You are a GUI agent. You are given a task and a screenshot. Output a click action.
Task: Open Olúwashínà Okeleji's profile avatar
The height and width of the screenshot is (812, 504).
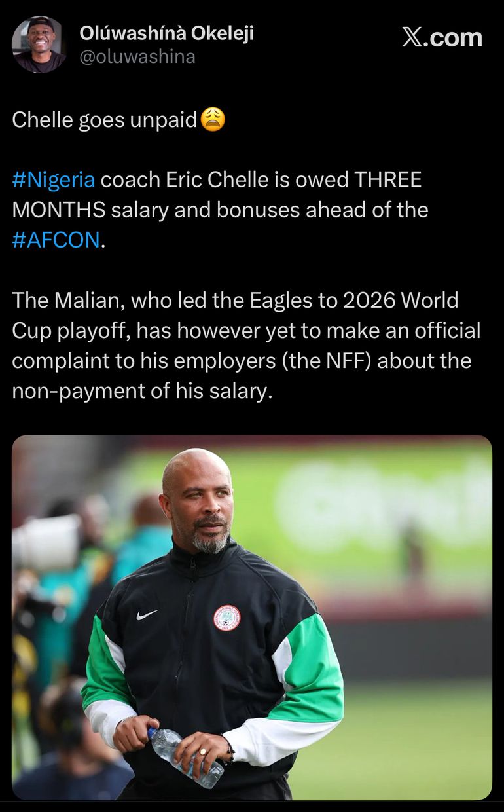[39, 44]
